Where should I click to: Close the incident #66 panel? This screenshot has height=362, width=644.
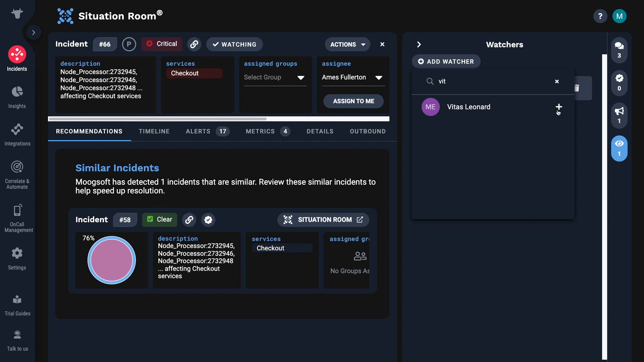pyautogui.click(x=382, y=44)
